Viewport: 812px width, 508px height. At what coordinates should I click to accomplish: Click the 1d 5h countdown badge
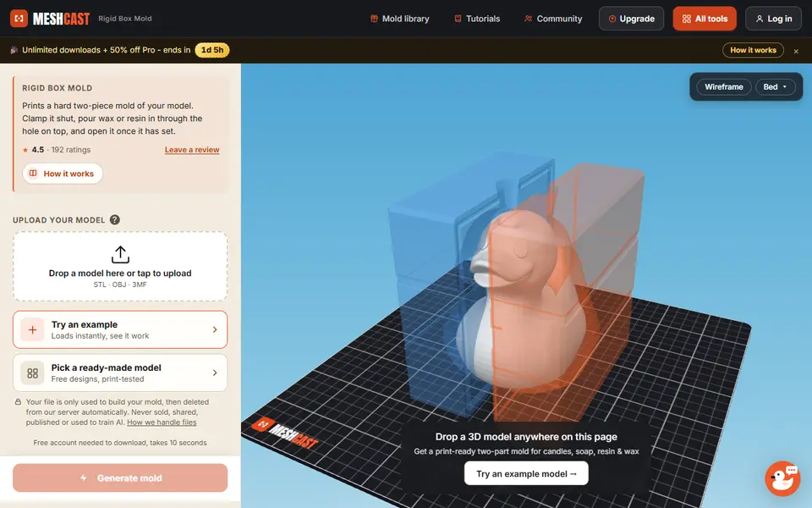212,50
